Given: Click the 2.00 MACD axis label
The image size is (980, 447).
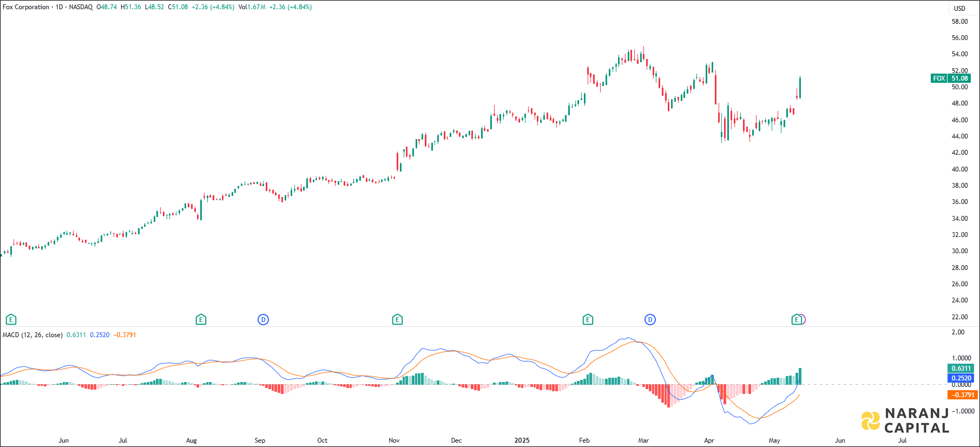Looking at the screenshot, I should (x=958, y=332).
